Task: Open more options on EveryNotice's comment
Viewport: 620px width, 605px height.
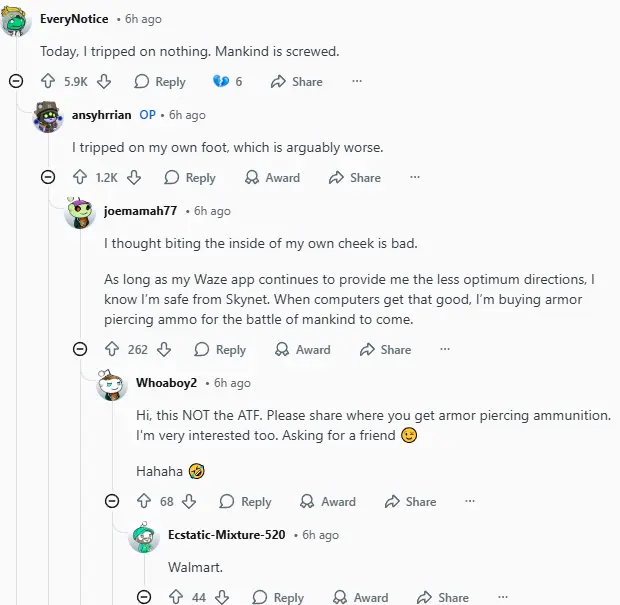Action: tap(357, 82)
